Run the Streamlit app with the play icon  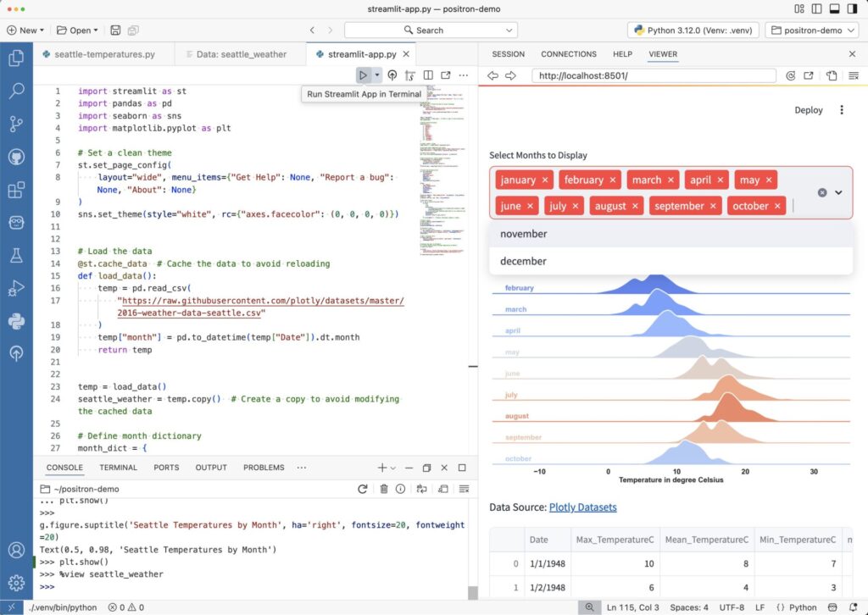363,75
